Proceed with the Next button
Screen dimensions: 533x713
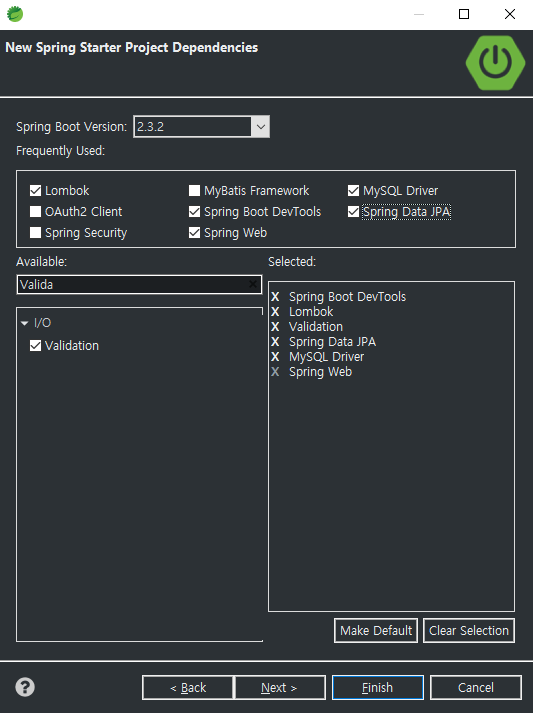pos(280,687)
